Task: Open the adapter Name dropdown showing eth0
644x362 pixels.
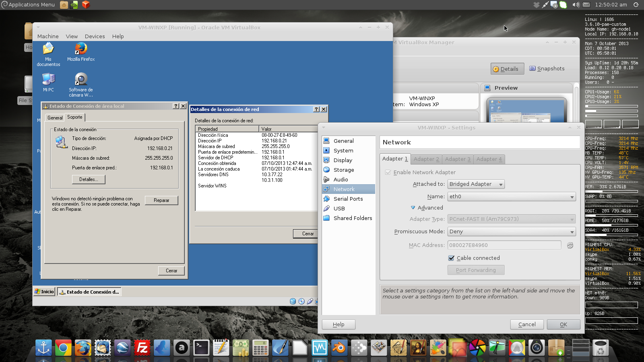Action: pos(512,197)
